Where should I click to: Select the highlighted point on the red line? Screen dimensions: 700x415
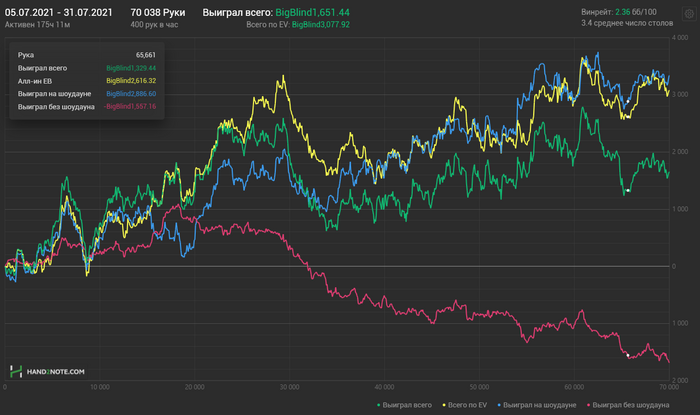[628, 356]
